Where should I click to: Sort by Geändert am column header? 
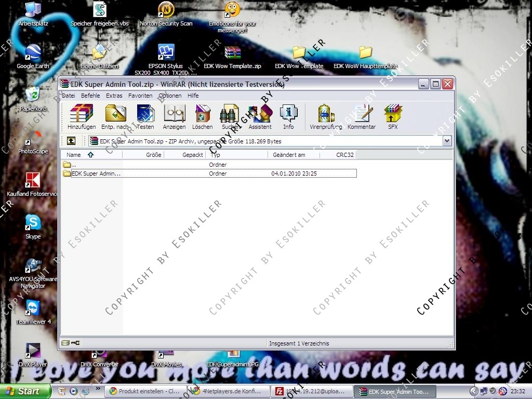pyautogui.click(x=294, y=155)
